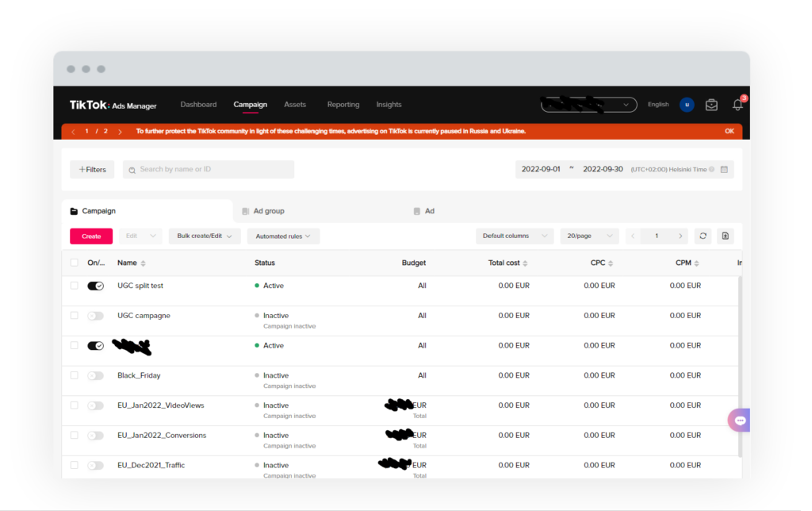Tick the checkbox for Black_Friday
Screen dimensions: 812x511
(74, 375)
